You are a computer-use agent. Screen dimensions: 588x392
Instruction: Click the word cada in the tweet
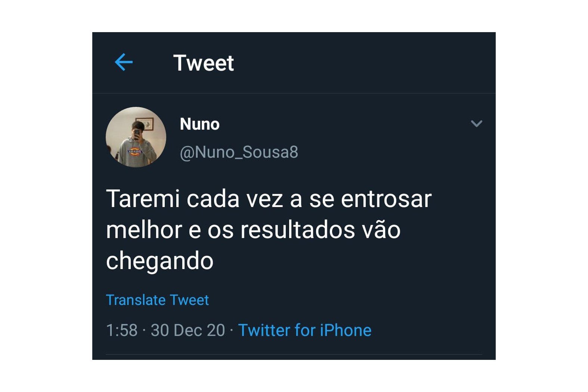pyautogui.click(x=213, y=199)
